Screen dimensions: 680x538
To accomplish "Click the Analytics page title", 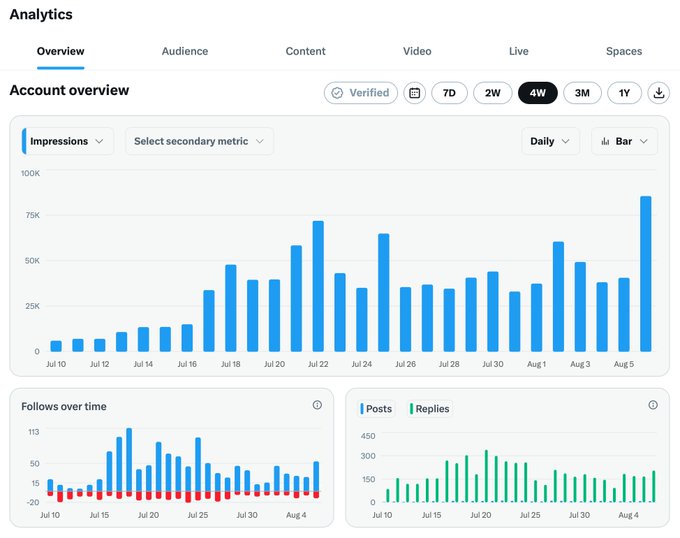I will pyautogui.click(x=41, y=14).
